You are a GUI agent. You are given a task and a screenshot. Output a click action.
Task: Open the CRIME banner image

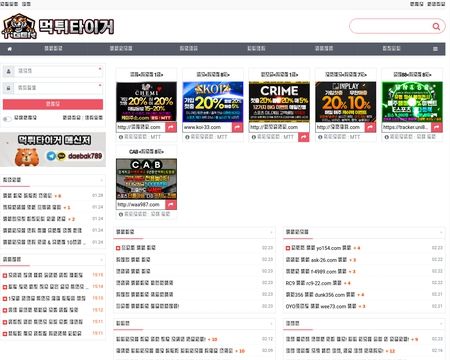279,102
